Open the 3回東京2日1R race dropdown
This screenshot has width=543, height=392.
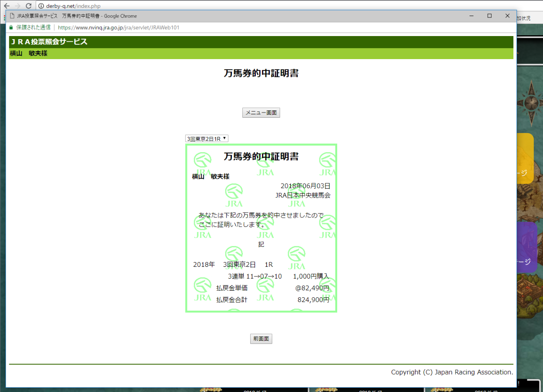(x=207, y=139)
